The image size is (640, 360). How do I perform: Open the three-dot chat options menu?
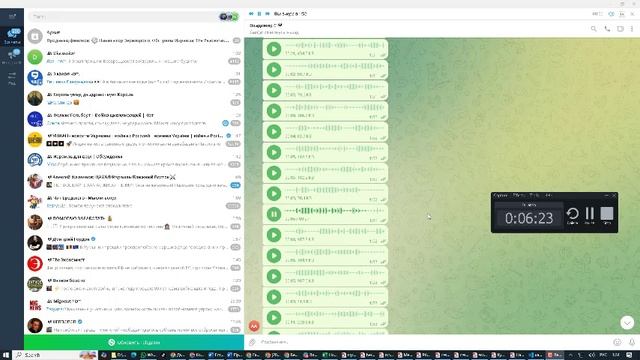(x=632, y=29)
